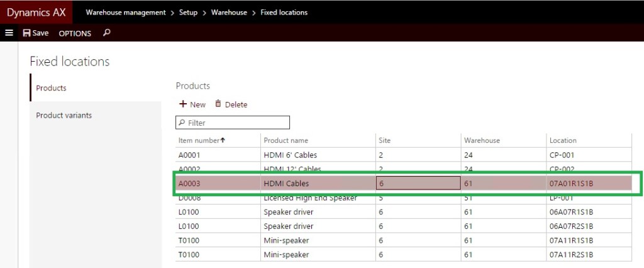Screen dimensions: 644x268
Task: Select location cell 06A07R1S1B
Action: [x=571, y=212]
